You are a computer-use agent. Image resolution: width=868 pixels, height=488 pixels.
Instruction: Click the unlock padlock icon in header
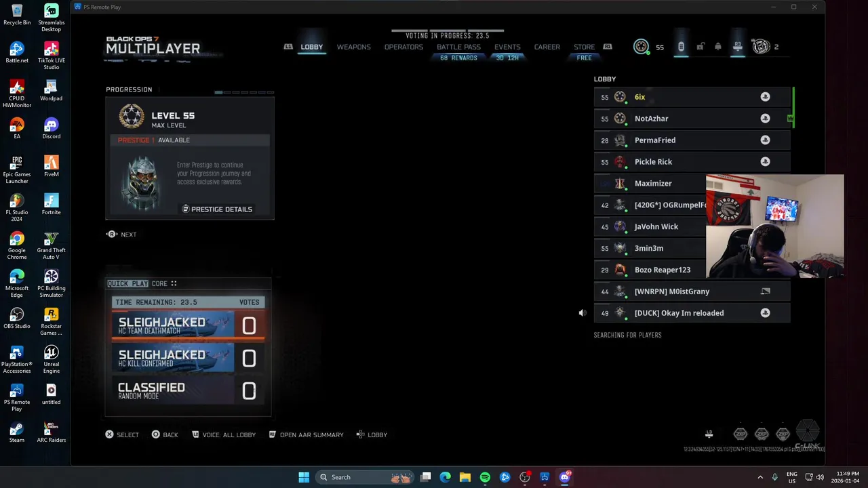pos(700,46)
